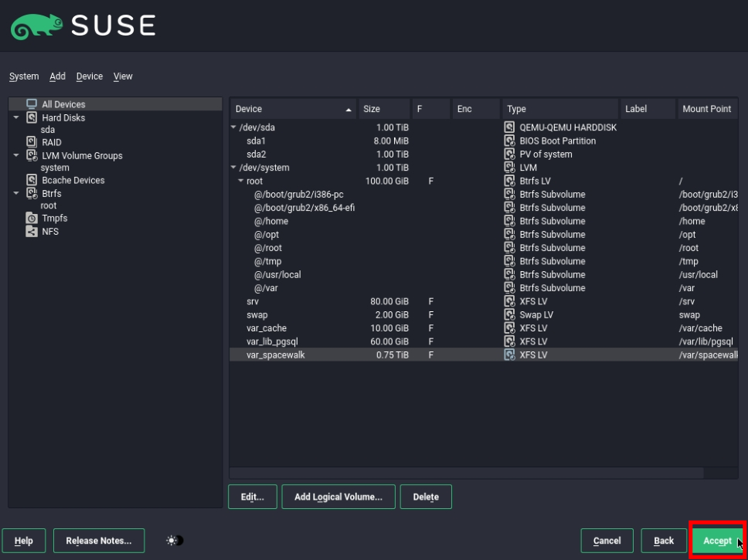The image size is (748, 560).
Task: Select root under Btrfs in sidebar
Action: (49, 205)
